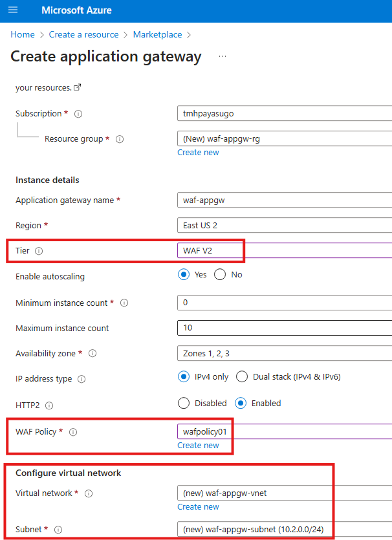Viewport: 392px width, 540px height.
Task: Open Subnet dropdown waf-appgw-subnet
Action: point(285,529)
